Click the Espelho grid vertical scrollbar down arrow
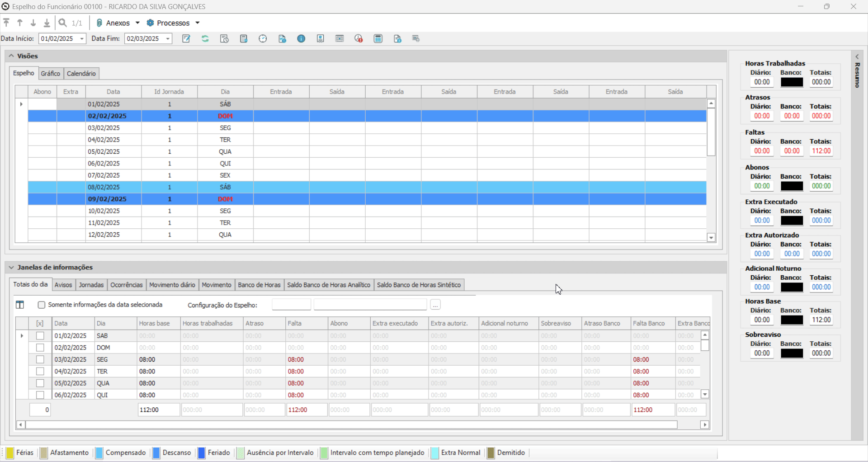868x462 pixels. coord(711,238)
